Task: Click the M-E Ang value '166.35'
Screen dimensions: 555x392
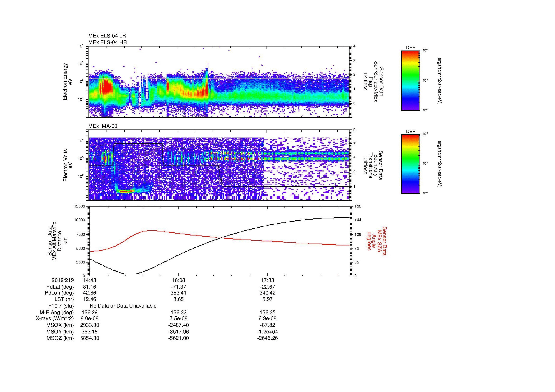Action: pyautogui.click(x=268, y=313)
